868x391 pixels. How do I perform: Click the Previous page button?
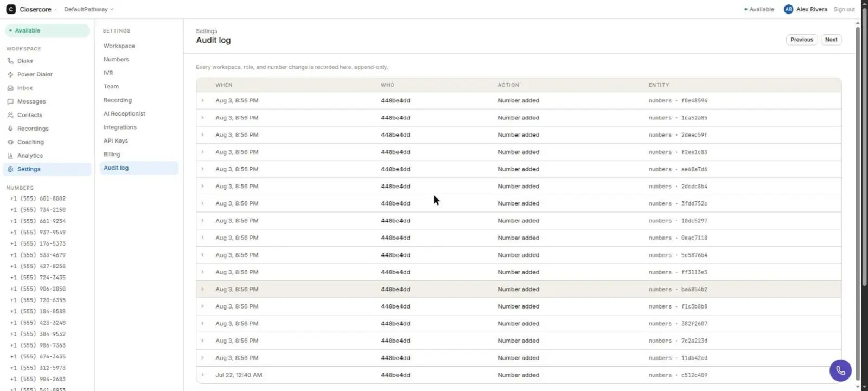801,40
